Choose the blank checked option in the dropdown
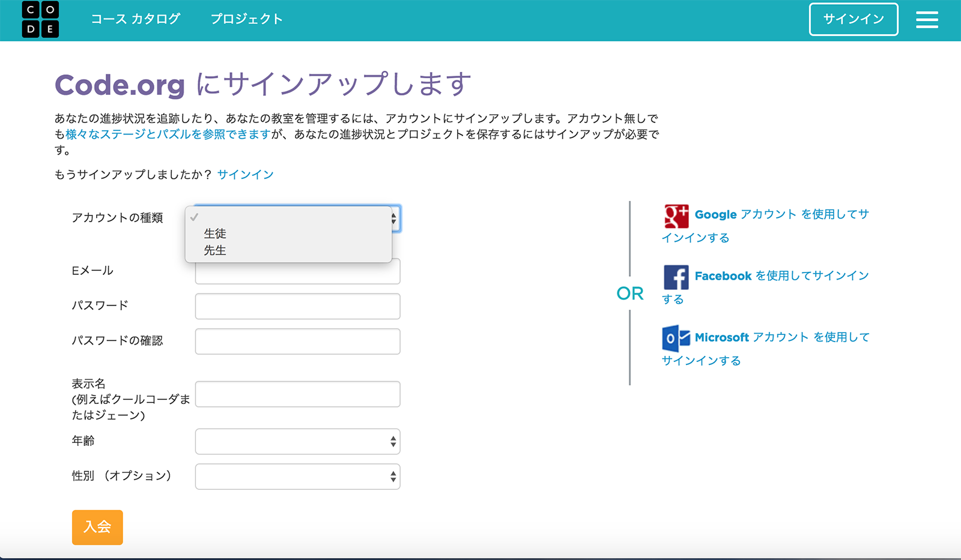 288,217
